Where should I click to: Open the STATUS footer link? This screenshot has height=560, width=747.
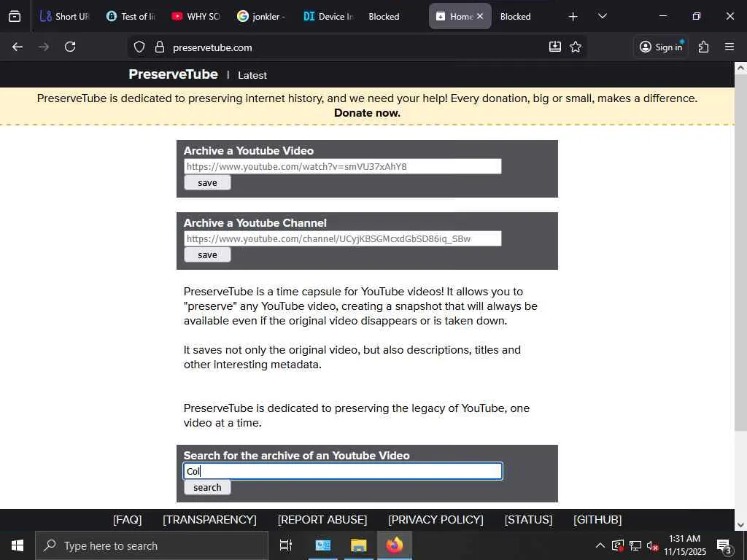pyautogui.click(x=528, y=519)
